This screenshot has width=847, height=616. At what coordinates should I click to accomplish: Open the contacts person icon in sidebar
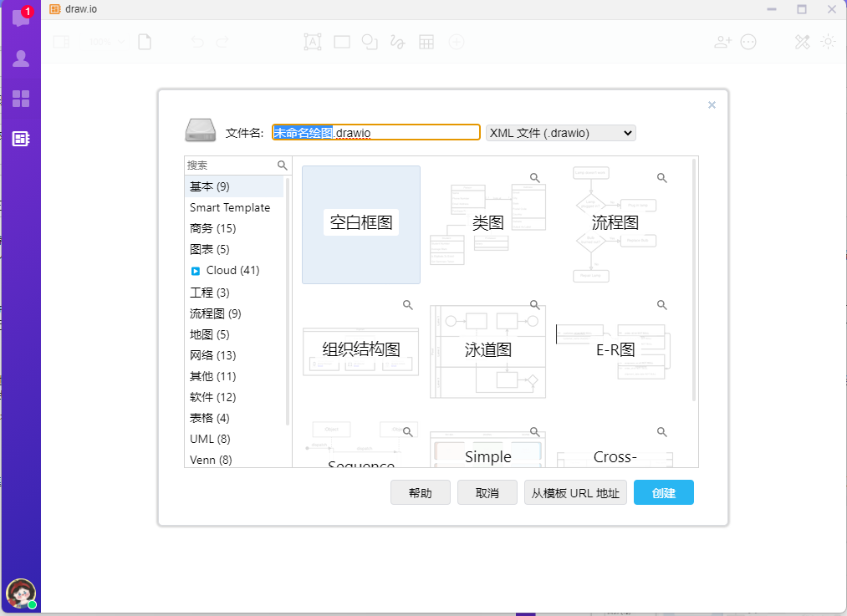click(21, 59)
